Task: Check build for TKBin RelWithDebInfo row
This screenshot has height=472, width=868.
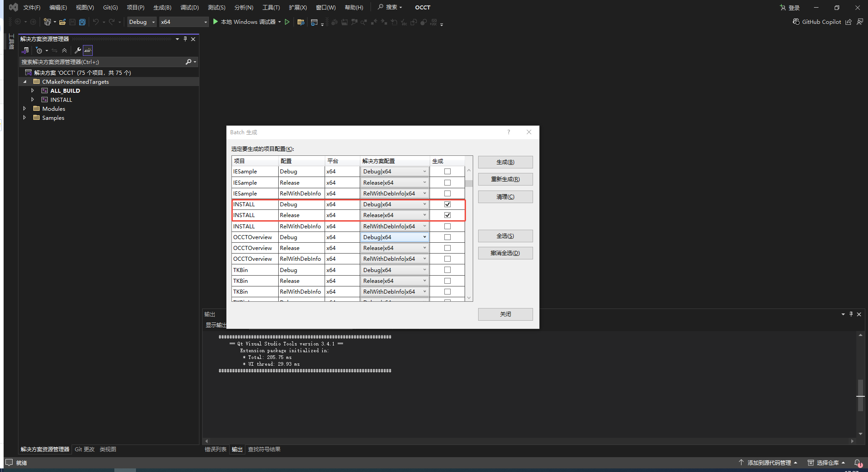Action: tap(448, 292)
